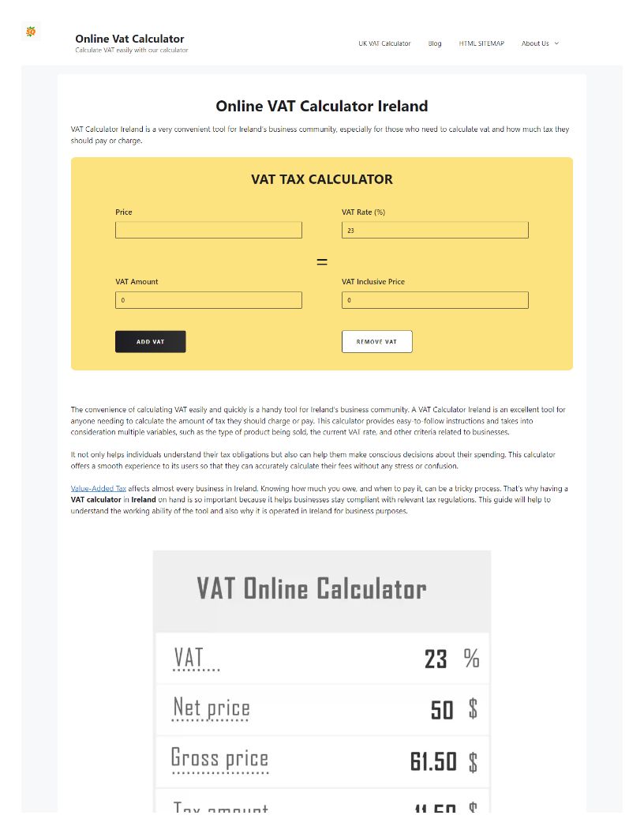The height and width of the screenshot is (834, 644).
Task: Expand the About Us dropdown chevron
Action: tap(556, 43)
